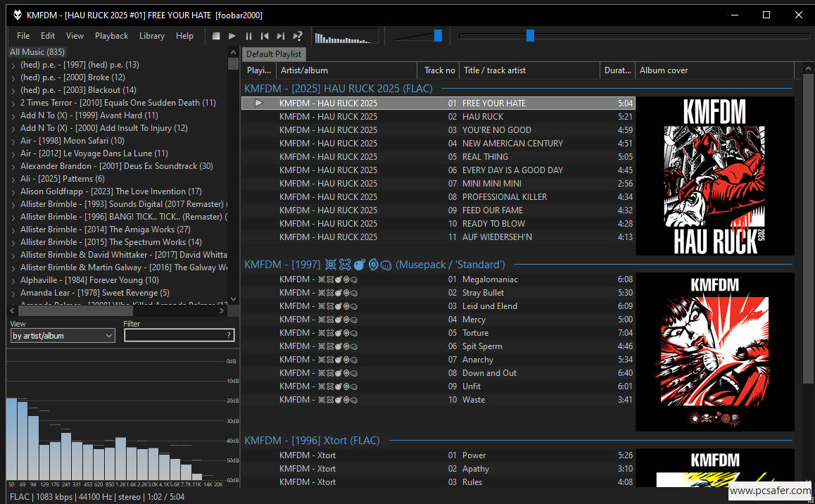The image size is (815, 504).
Task: Expand Alphaville - Forever Young tree item
Action: click(13, 280)
